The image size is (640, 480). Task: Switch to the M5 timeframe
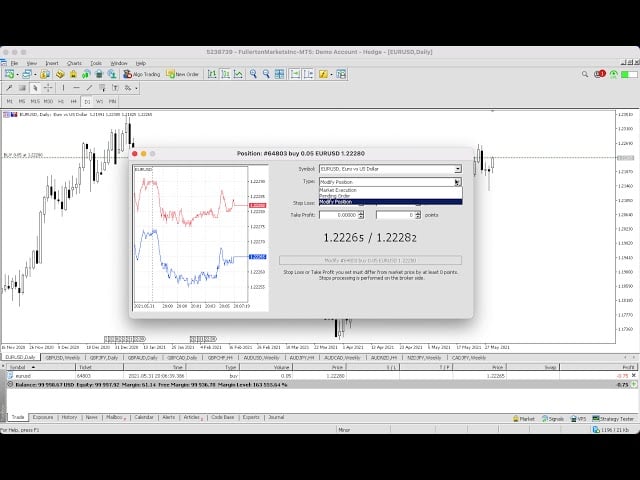coord(22,101)
